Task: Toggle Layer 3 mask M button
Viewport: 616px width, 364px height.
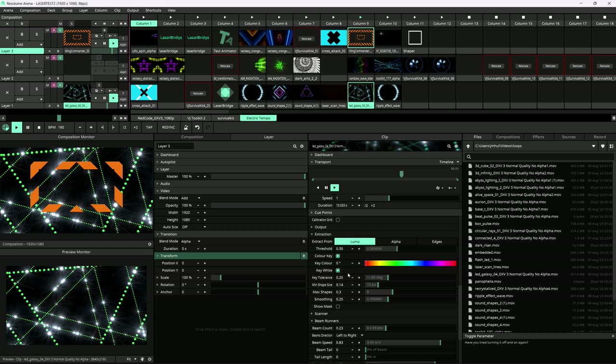Action: pyautogui.click(x=47, y=30)
